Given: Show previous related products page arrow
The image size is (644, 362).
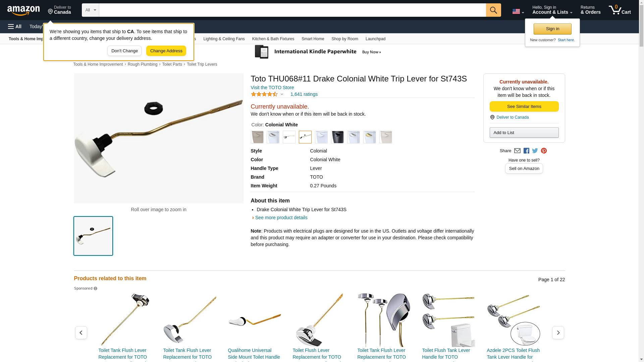Looking at the screenshot, I should point(81,333).
